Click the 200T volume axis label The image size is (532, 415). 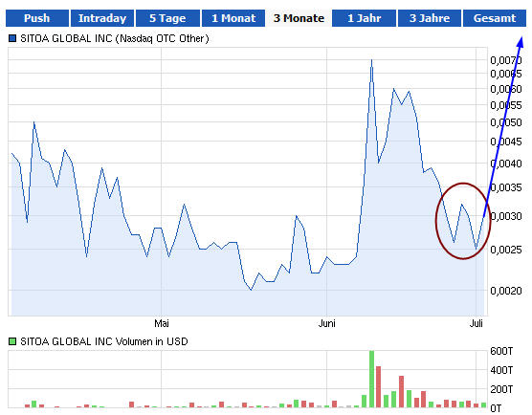coord(501,389)
